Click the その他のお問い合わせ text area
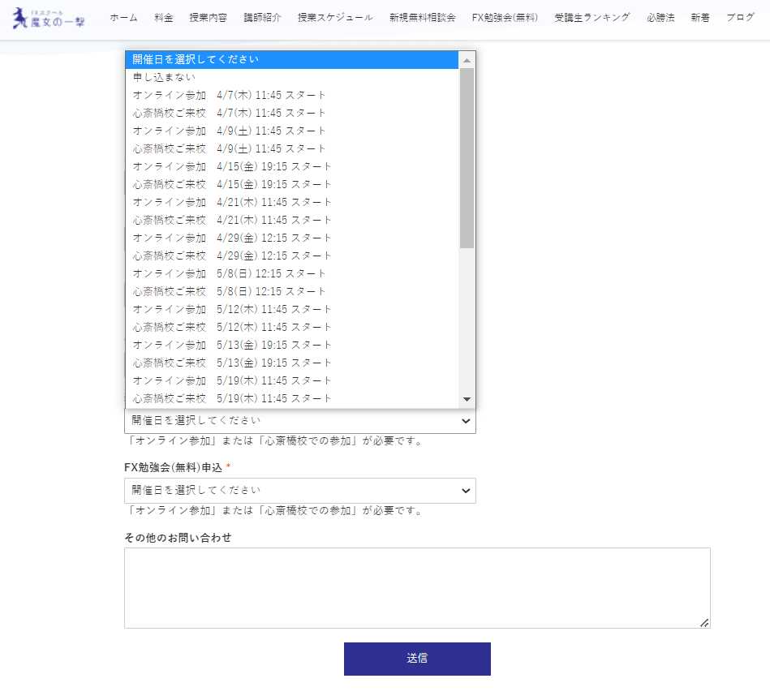770x700 pixels. [417, 587]
